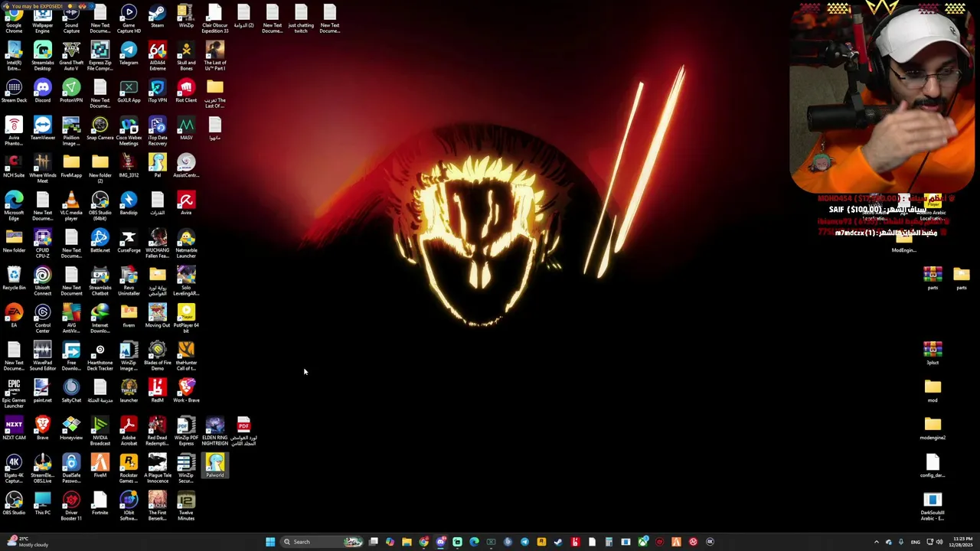
Task: Open the paint.net shortcut
Action: click(x=43, y=391)
